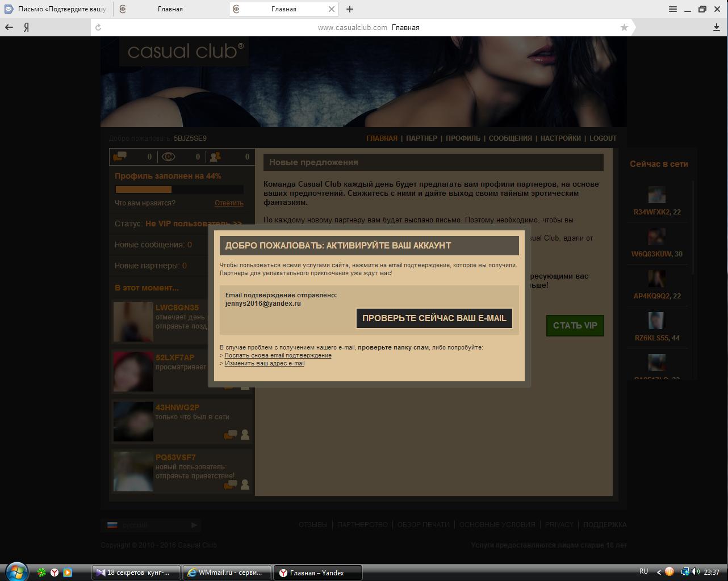Open the ПАРТНЕР menu item
The width and height of the screenshot is (728, 581).
[421, 138]
